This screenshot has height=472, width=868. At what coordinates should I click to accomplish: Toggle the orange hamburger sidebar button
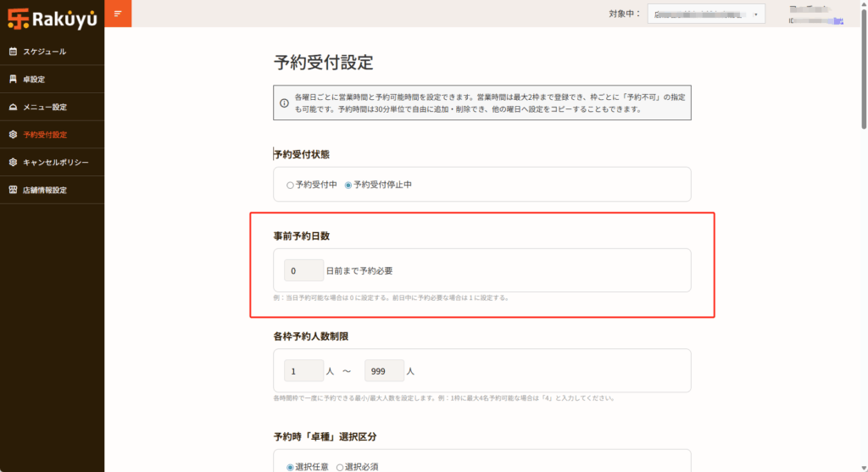click(118, 14)
